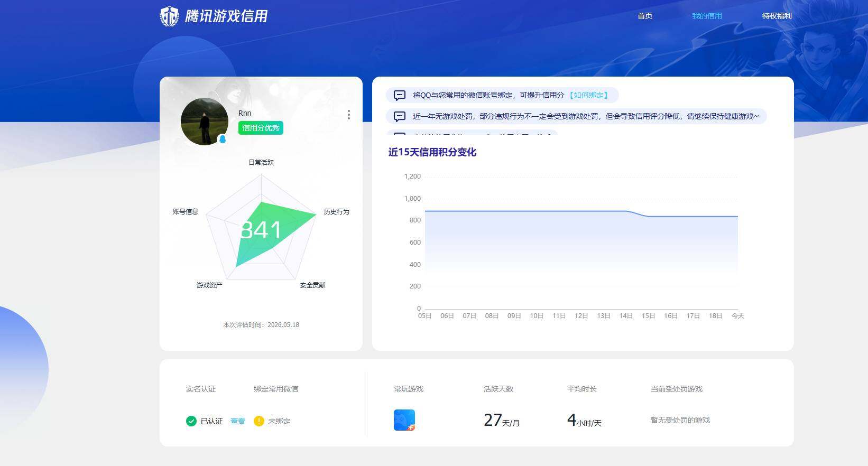The height and width of the screenshot is (466, 868).
Task: Click the 平均时长 label
Action: (x=582, y=389)
